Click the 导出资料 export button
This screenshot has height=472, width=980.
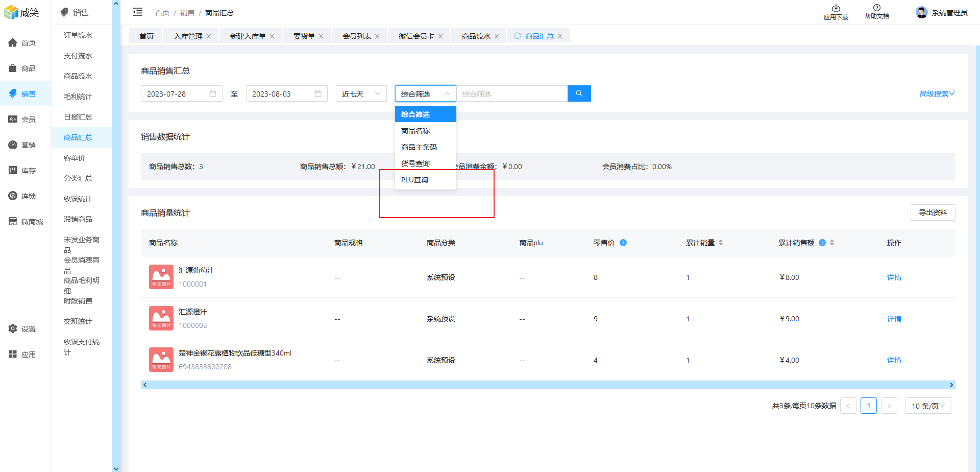933,213
